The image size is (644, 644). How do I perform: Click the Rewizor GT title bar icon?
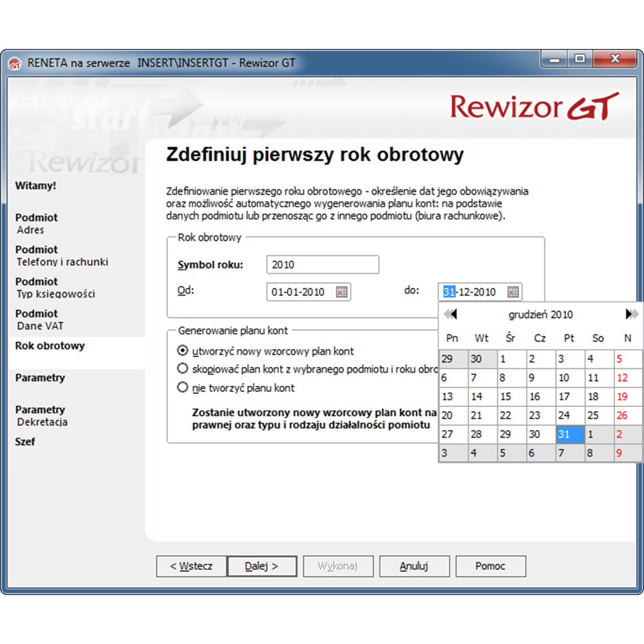tap(15, 63)
